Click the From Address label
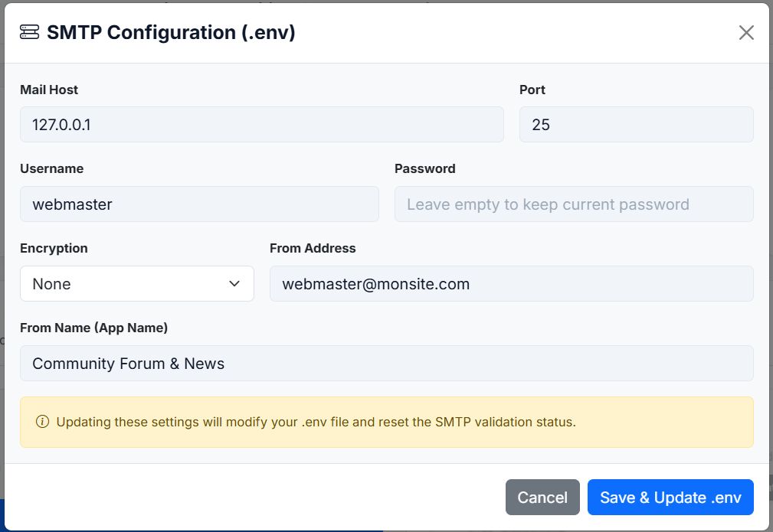Screen dimensions: 773x532 click(313, 248)
